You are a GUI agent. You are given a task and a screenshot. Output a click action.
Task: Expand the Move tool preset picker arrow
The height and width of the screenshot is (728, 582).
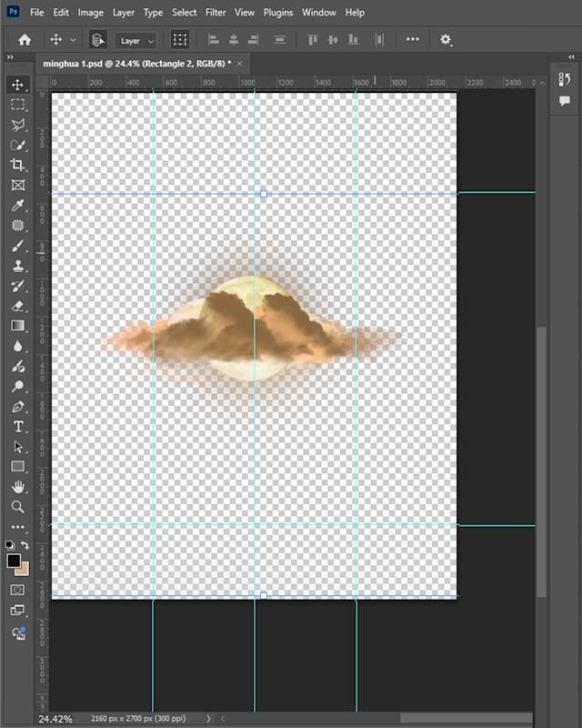tap(73, 40)
